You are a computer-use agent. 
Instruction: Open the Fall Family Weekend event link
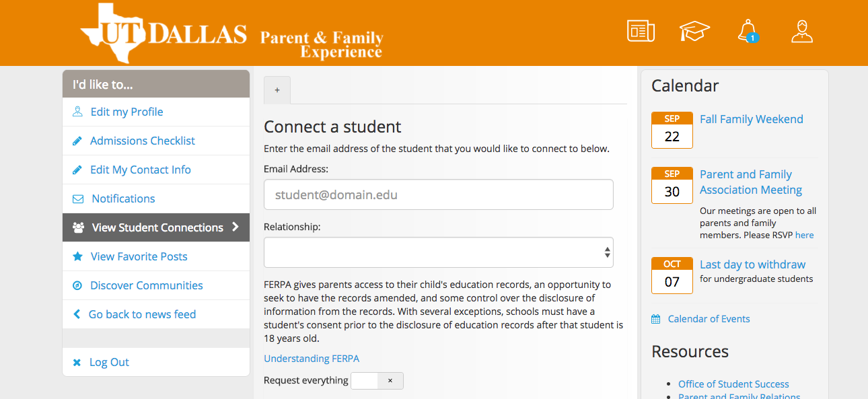(x=752, y=119)
